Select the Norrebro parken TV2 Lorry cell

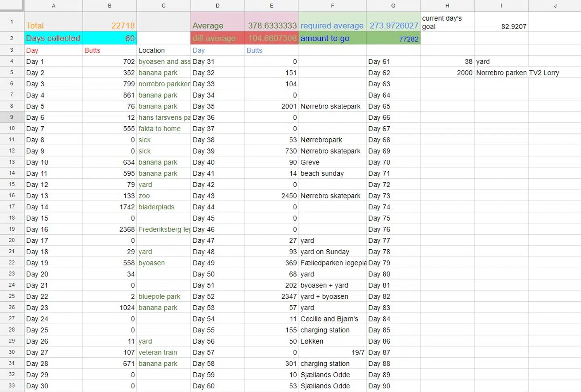tap(517, 73)
